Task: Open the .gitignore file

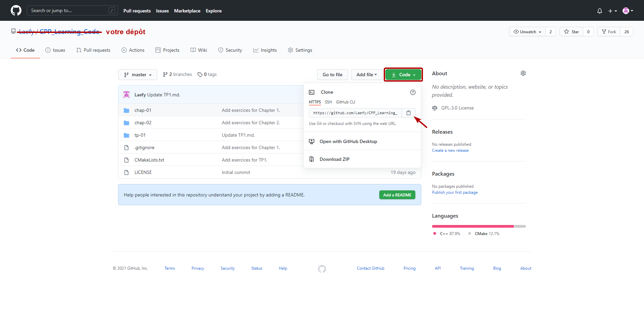Action: [144, 147]
